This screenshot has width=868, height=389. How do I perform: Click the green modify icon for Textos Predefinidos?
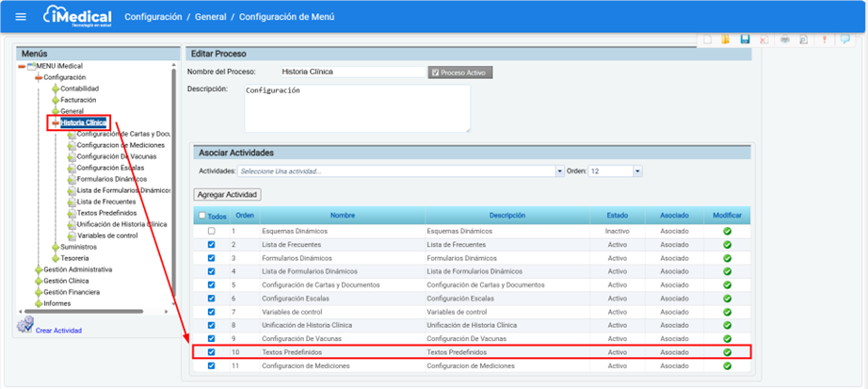[x=727, y=352]
